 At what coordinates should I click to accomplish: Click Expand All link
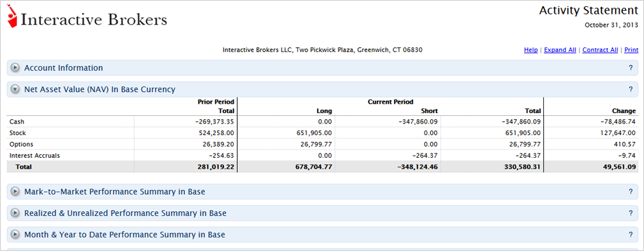pos(560,50)
